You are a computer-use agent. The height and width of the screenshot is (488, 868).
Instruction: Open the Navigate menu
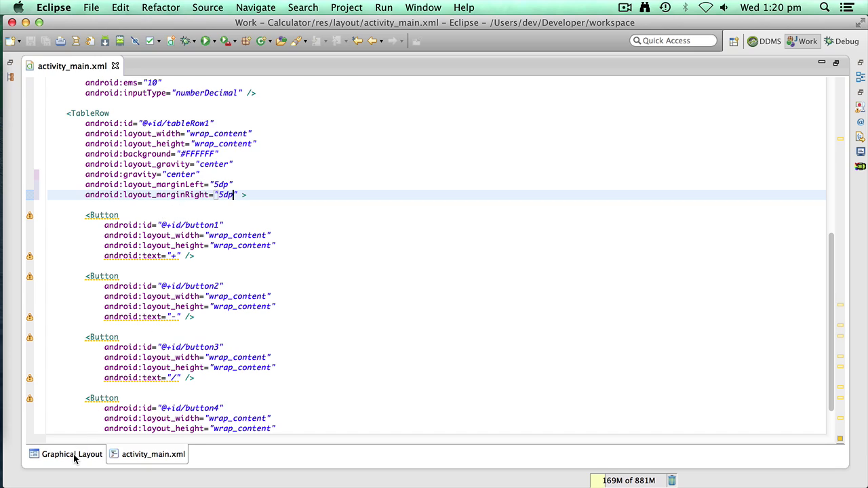coord(256,7)
